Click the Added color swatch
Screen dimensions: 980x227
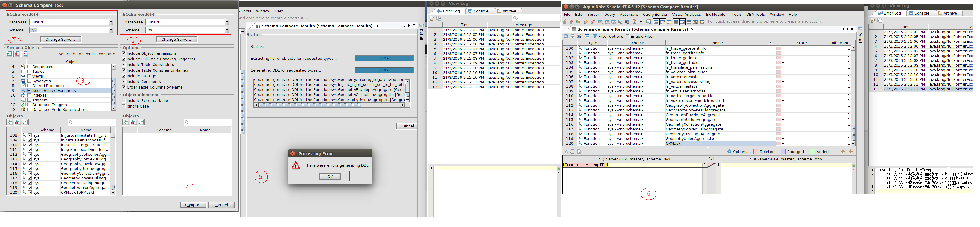(x=813, y=152)
